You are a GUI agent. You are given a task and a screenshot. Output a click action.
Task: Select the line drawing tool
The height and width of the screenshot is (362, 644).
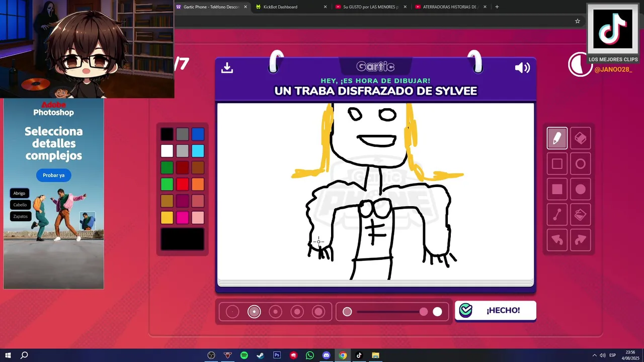point(557,215)
